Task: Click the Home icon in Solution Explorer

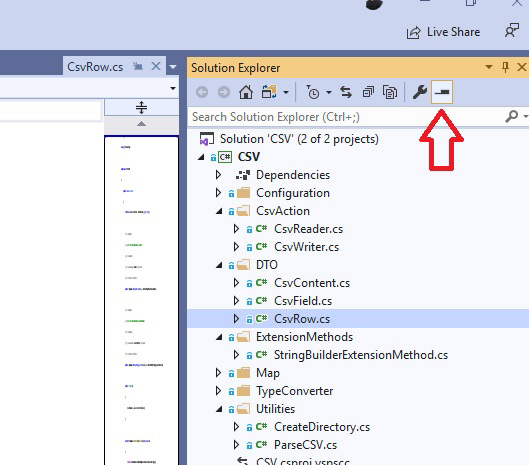Action: tap(246, 92)
